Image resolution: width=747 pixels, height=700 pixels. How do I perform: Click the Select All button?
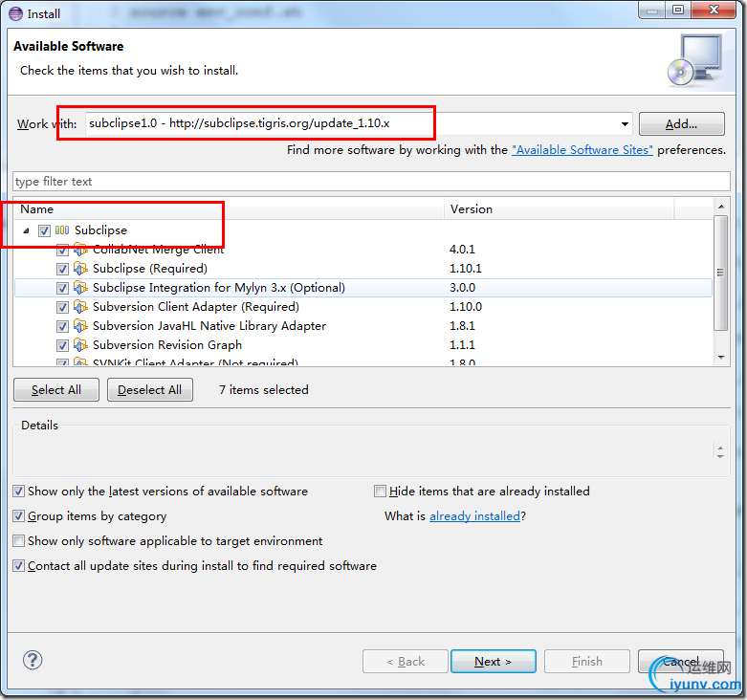56,390
